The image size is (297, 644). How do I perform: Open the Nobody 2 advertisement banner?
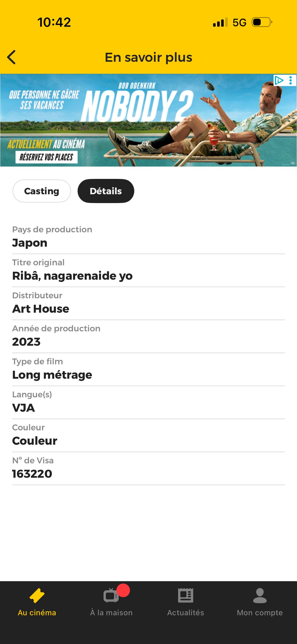(x=148, y=120)
